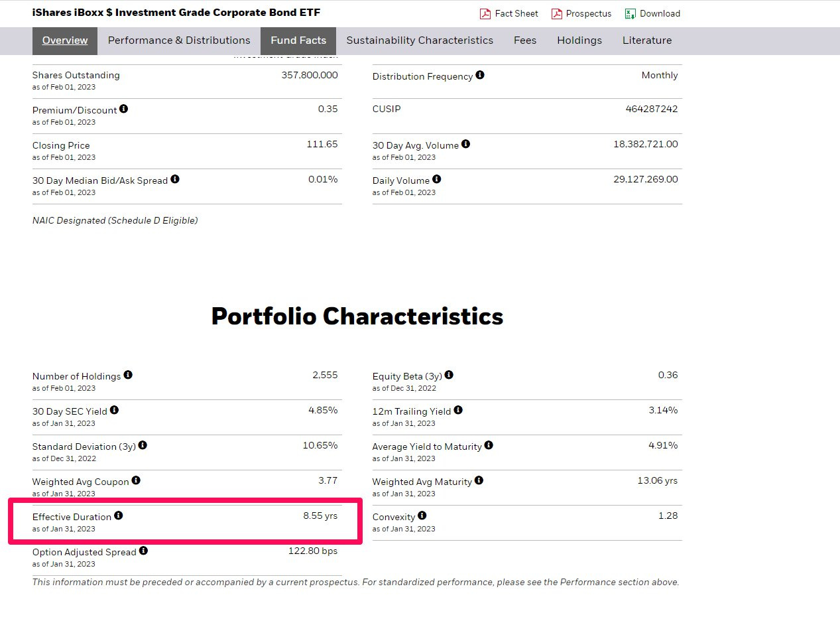Click the 0.01% bid/ask spread value
This screenshot has width=840, height=621.
point(323,179)
